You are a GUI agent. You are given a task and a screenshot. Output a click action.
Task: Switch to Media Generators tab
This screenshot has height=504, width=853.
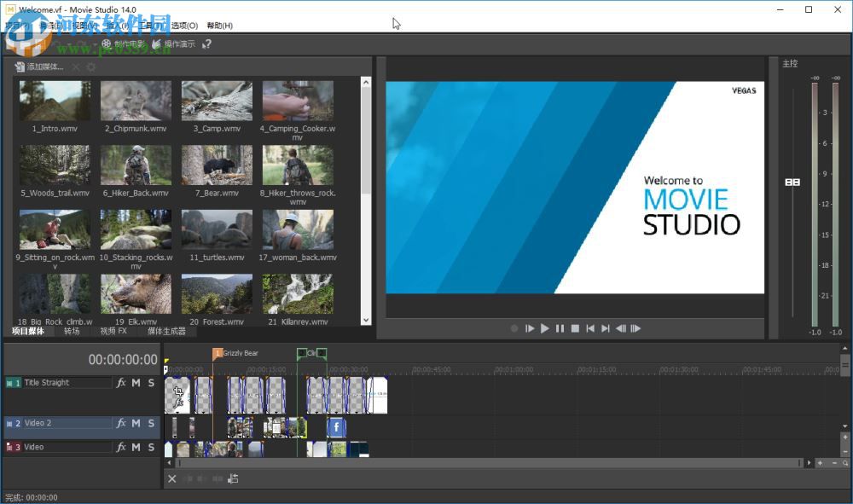click(x=166, y=331)
